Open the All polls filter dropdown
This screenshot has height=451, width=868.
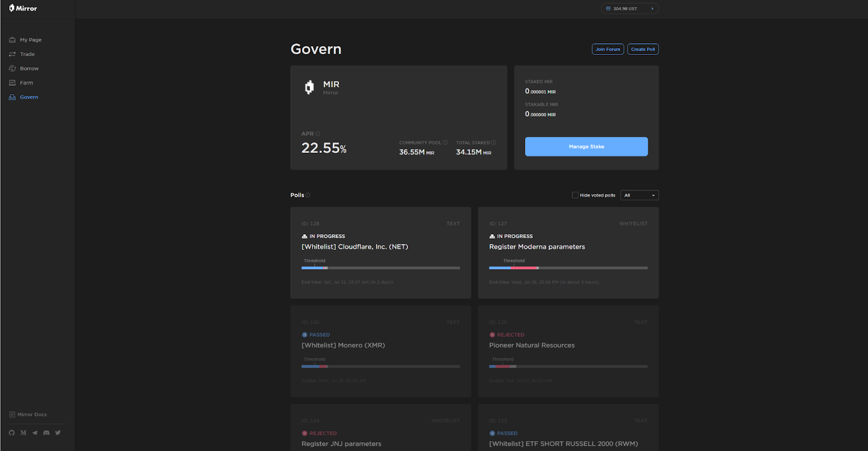point(640,195)
